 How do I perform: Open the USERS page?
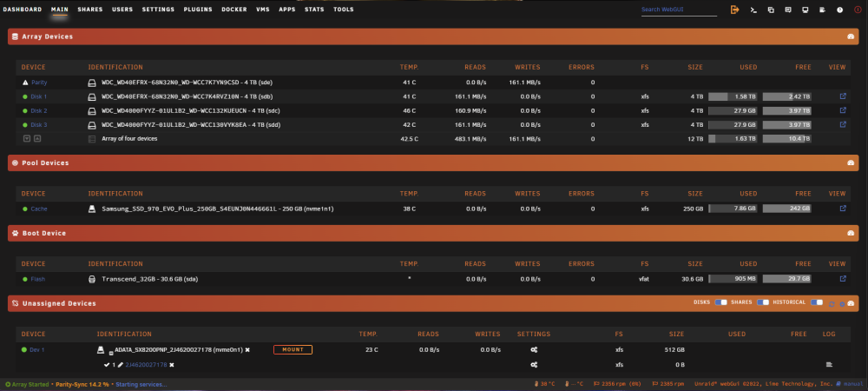click(x=122, y=10)
